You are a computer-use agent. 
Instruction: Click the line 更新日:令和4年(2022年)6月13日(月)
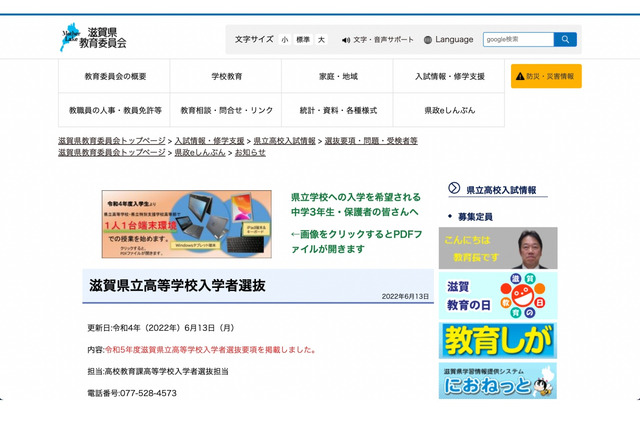[161, 328]
